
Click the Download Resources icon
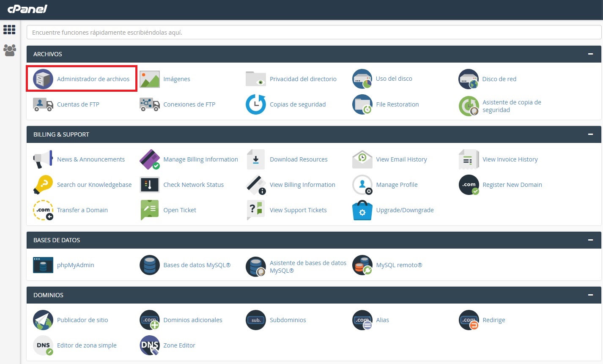[x=256, y=159]
